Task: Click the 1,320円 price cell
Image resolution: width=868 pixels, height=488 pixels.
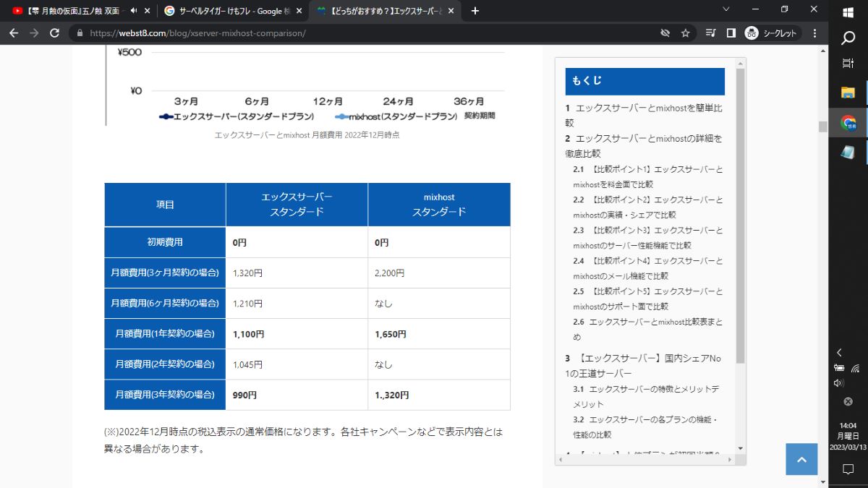Action: click(297, 273)
